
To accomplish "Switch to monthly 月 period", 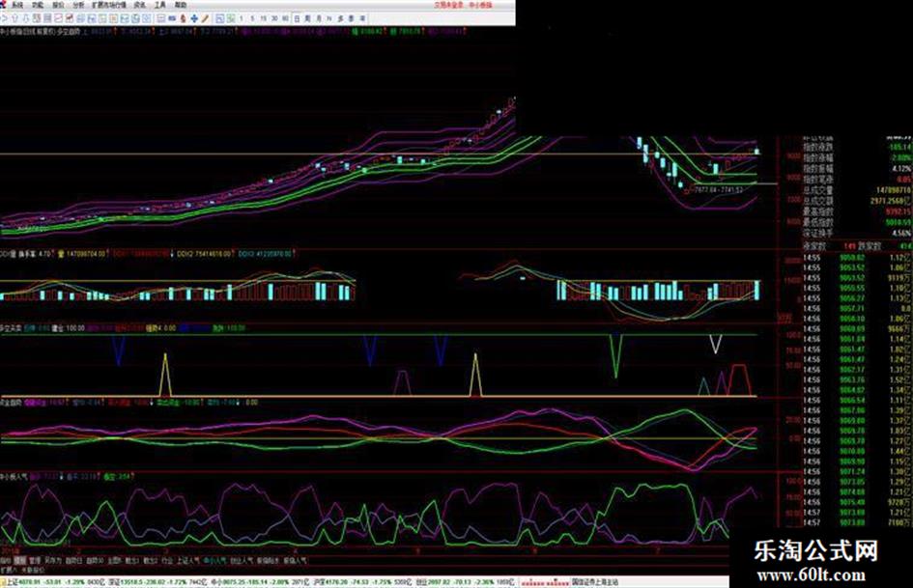I will point(319,18).
